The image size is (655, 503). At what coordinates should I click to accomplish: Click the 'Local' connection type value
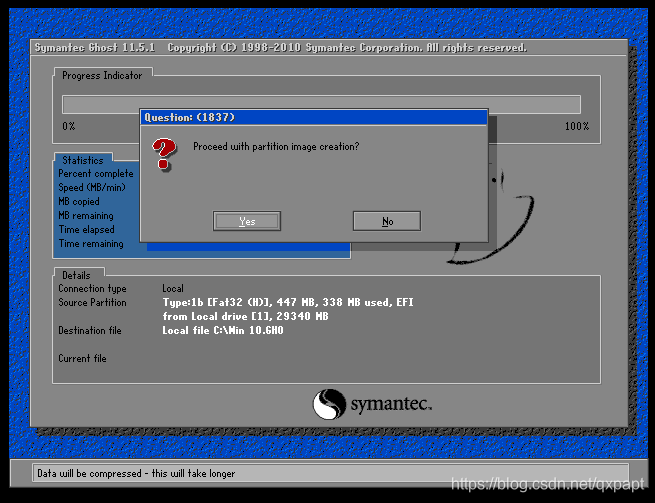(x=173, y=289)
